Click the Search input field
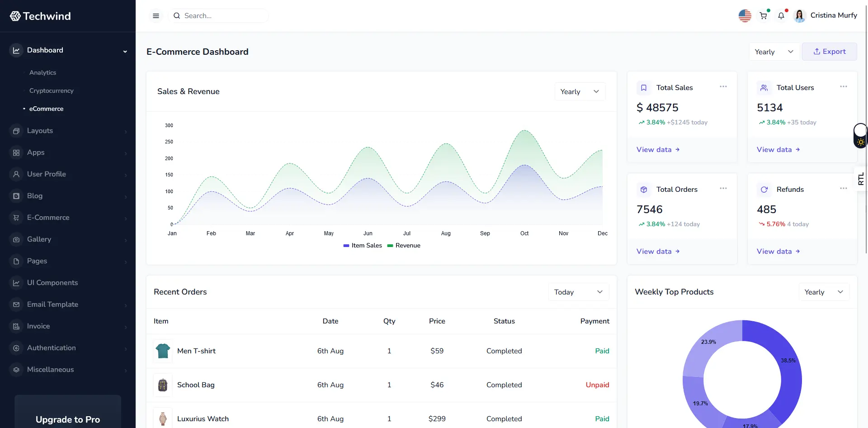Screen dimensions: 868x428 (218, 16)
